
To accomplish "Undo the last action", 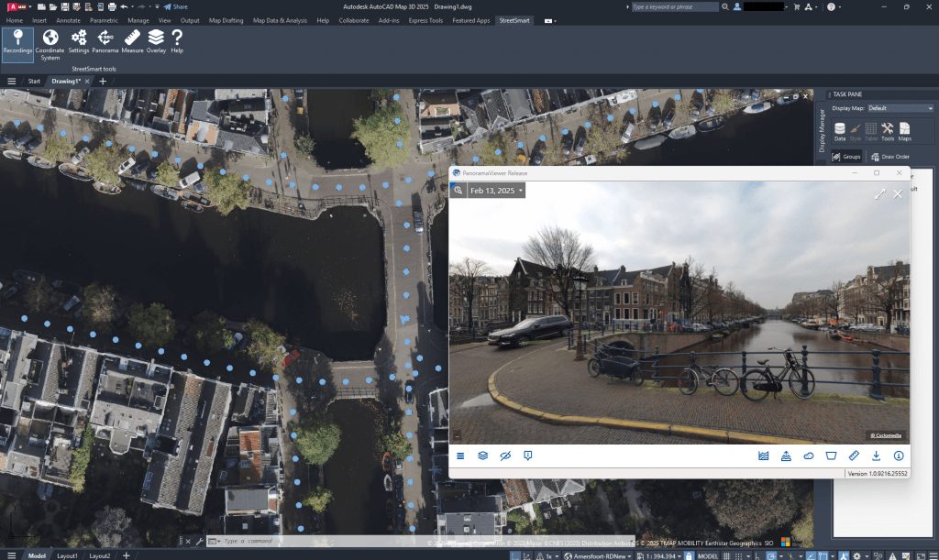I will point(124,6).
